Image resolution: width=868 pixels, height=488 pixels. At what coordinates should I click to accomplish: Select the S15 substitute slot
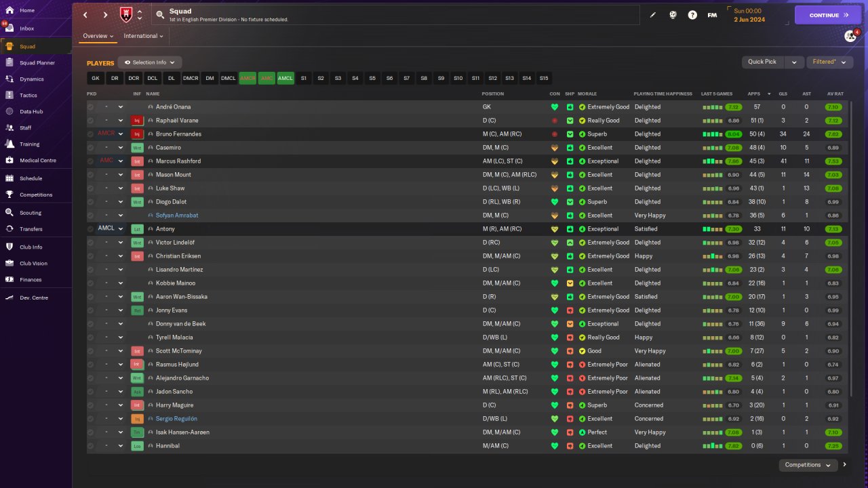coord(544,79)
